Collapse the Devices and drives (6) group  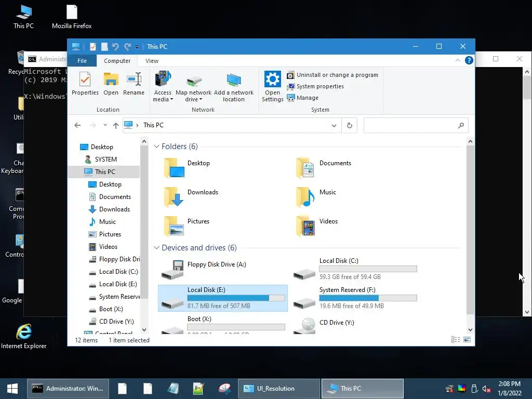click(156, 248)
